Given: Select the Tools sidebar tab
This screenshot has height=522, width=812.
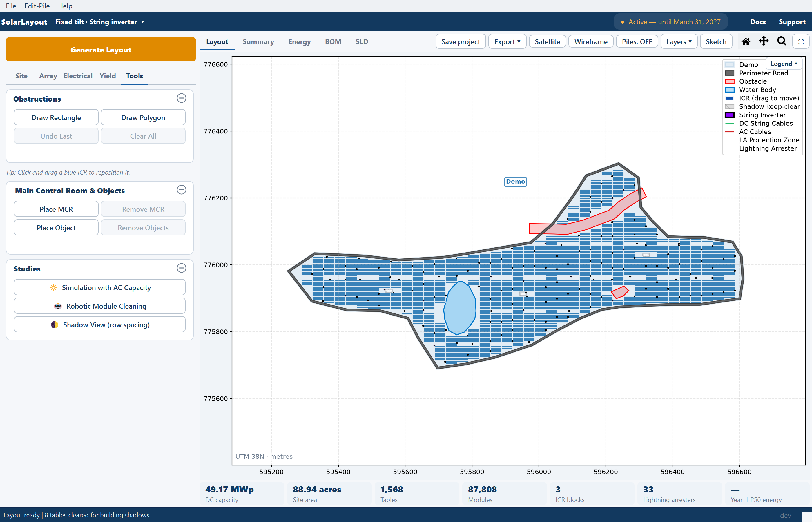Looking at the screenshot, I should pos(135,76).
